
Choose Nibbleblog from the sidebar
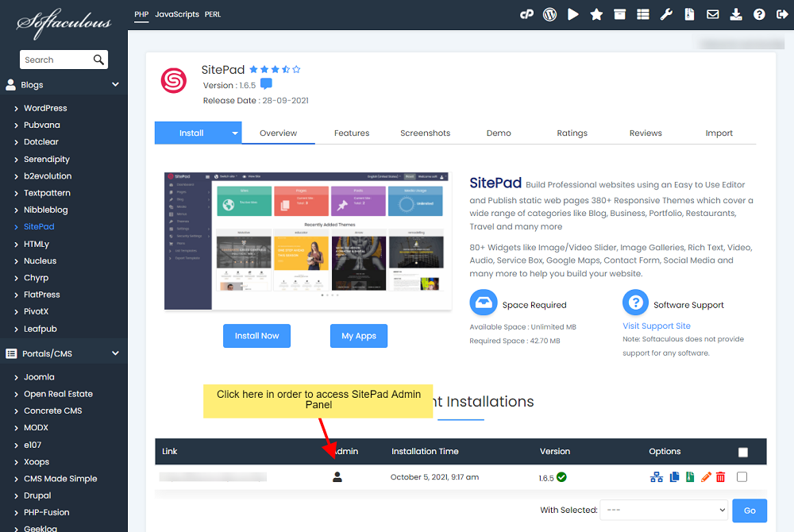coord(45,210)
